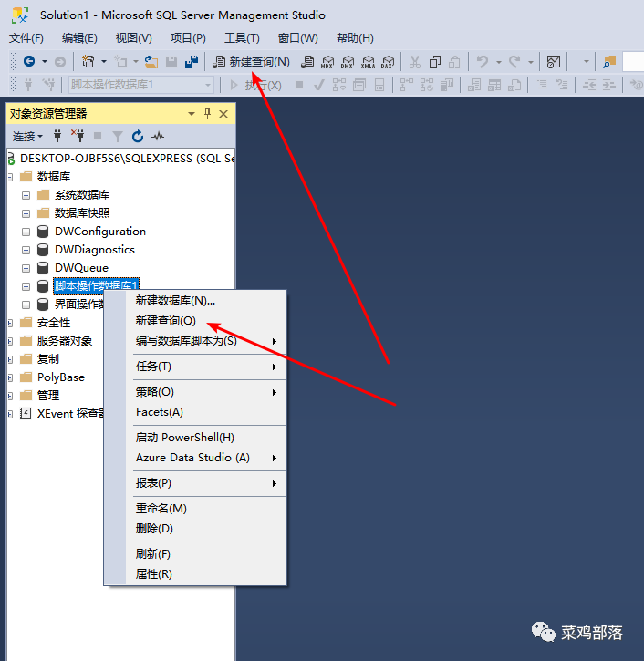Screen dimensions: 644x661
Task: Click the 新建查询(N) toolbar button
Action: (251, 62)
